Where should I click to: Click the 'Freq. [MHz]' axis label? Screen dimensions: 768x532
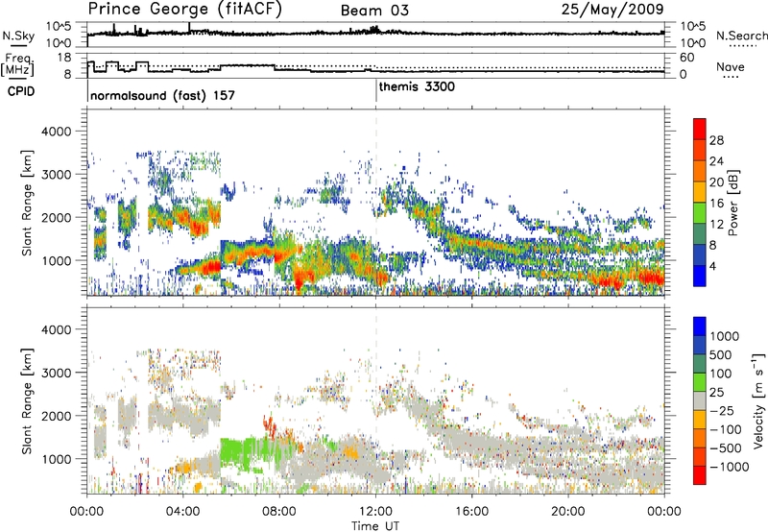[x=18, y=65]
